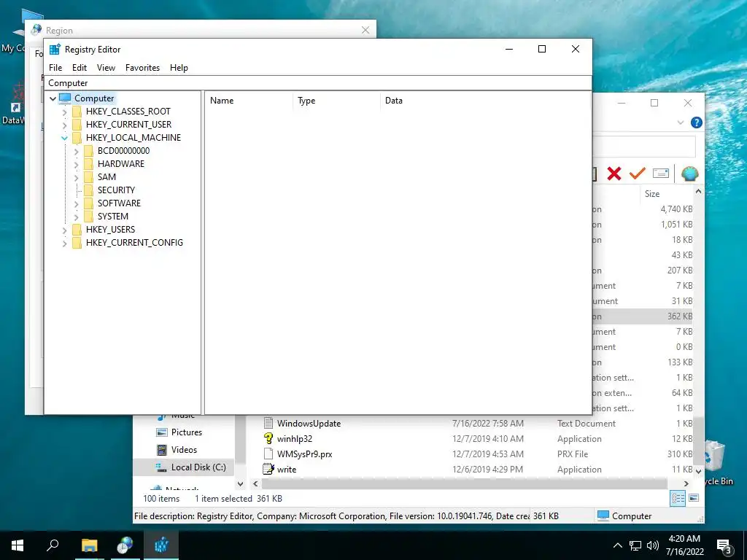The image size is (747, 560).
Task: Click the Explorer file list scroll-down arrow
Action: (x=698, y=471)
